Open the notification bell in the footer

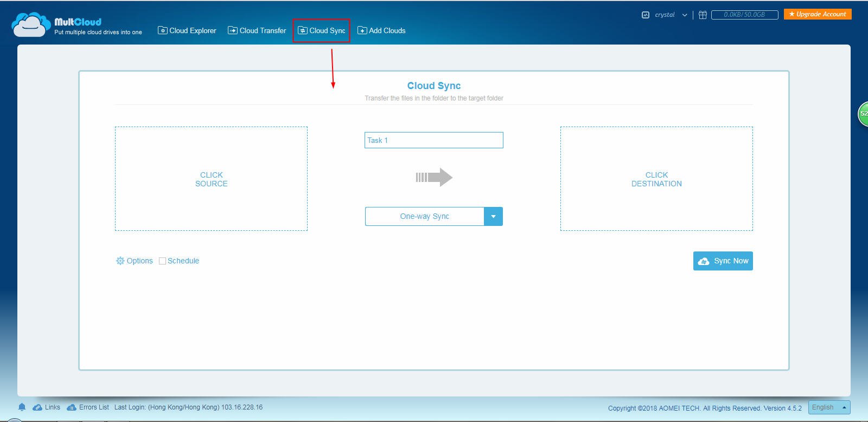[22, 407]
